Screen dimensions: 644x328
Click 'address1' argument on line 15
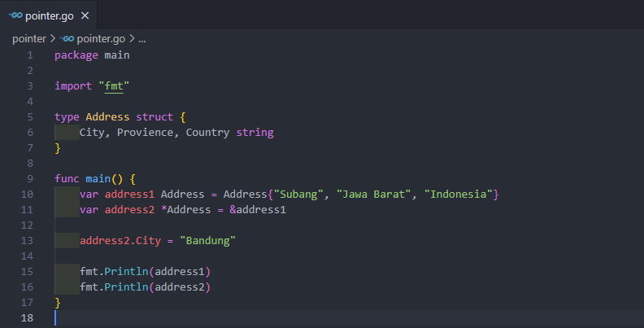point(180,272)
